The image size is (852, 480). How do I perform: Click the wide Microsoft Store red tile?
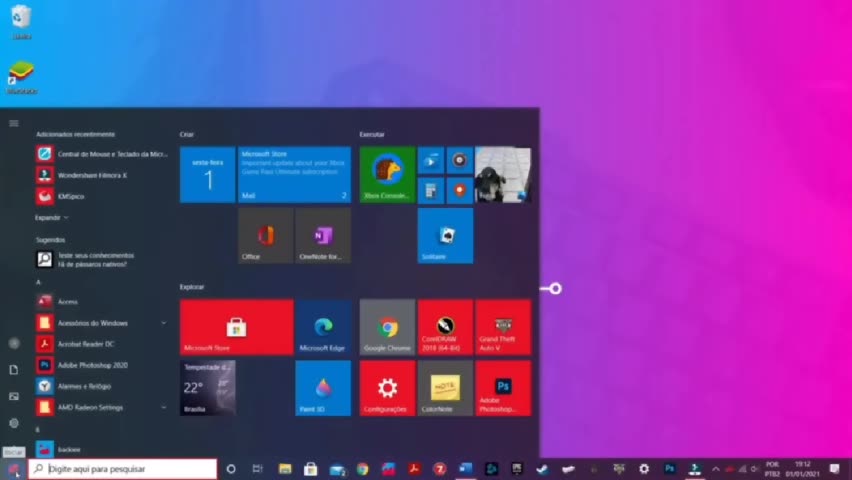(x=236, y=327)
